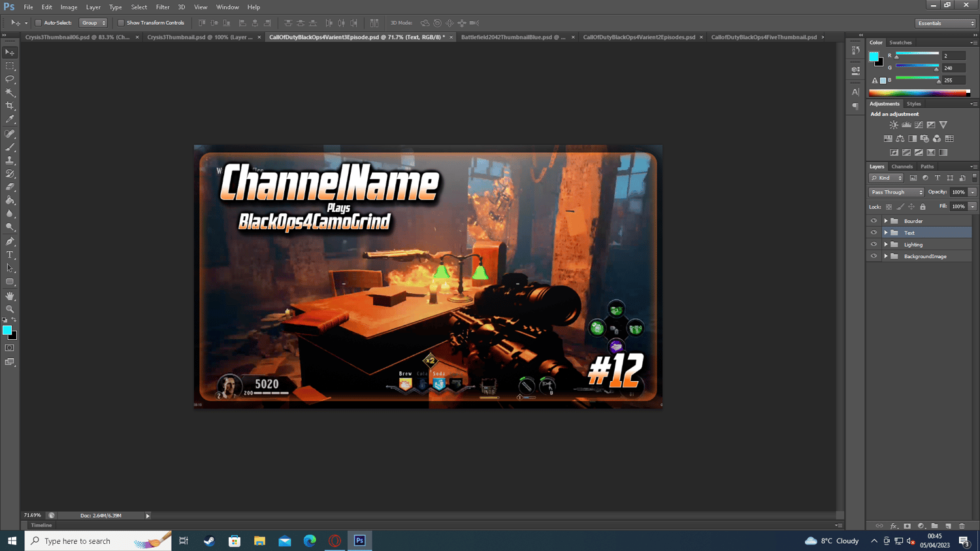The height and width of the screenshot is (551, 980).
Task: Click the blue B value field
Action: click(954, 80)
